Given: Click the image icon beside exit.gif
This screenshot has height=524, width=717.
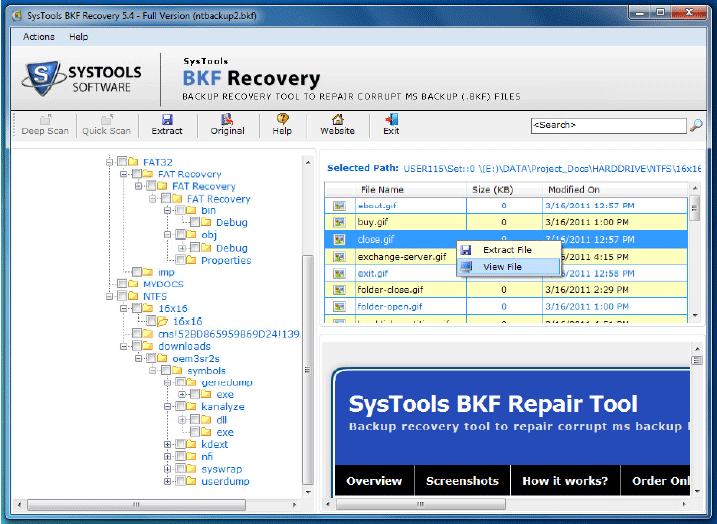Looking at the screenshot, I should 339,273.
